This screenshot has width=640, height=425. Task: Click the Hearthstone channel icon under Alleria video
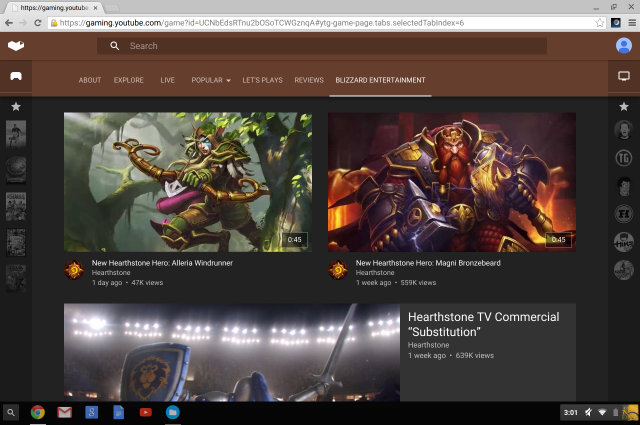[74, 269]
